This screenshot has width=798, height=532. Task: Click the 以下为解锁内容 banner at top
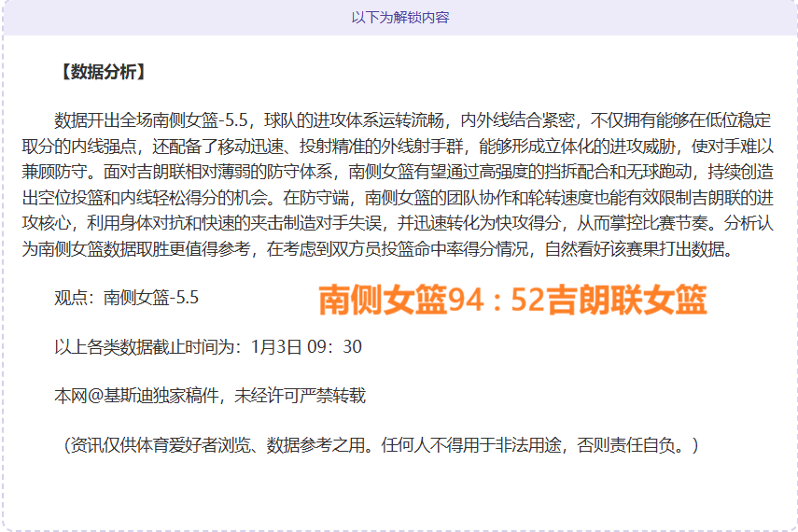399,18
